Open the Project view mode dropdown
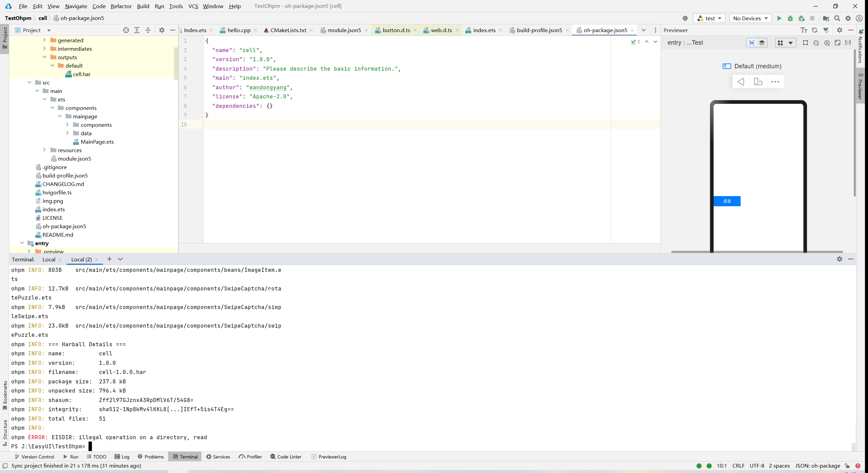Screen dimensions: 868x473 [49, 30]
